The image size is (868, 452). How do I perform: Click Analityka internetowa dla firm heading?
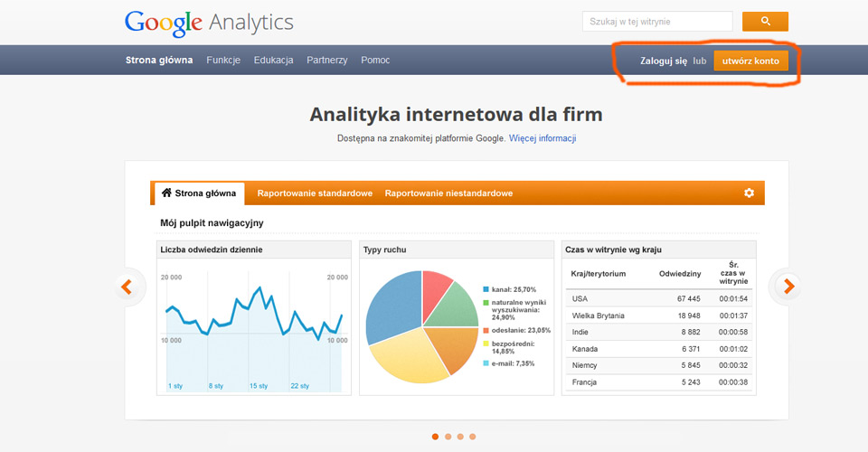[x=456, y=115]
